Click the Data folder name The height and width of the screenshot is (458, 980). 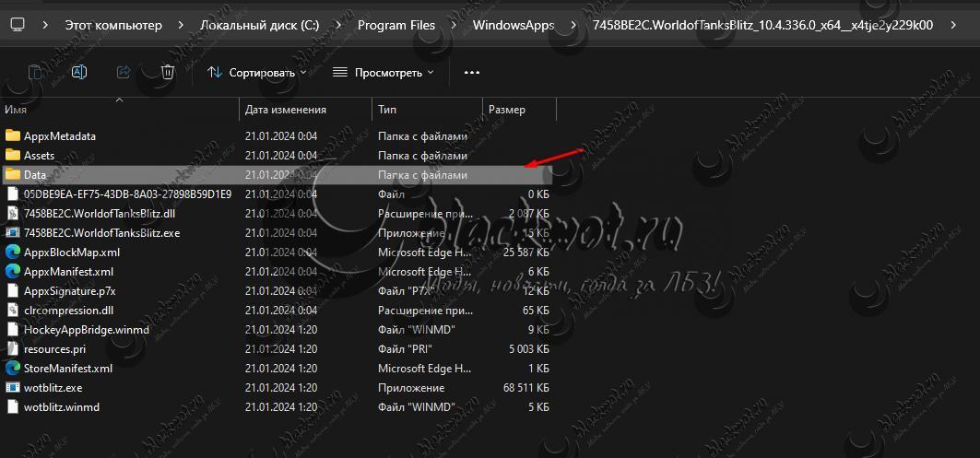(x=35, y=175)
